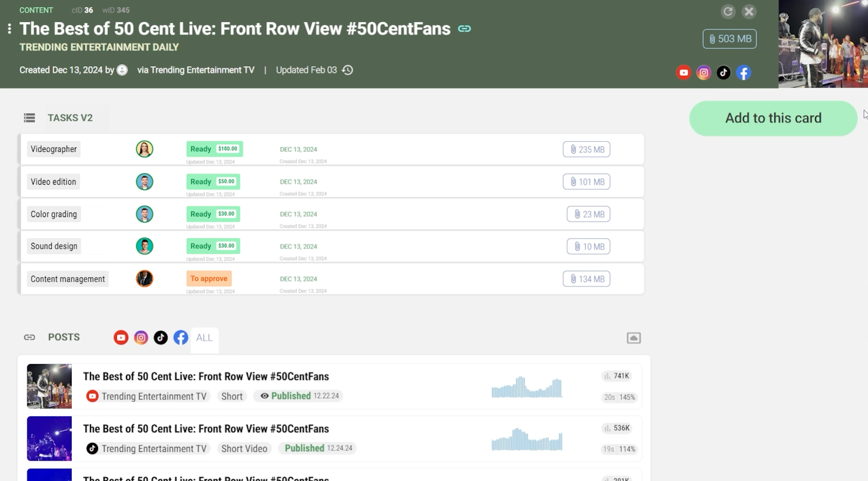Filter posts by the Facebook icon
The height and width of the screenshot is (481, 868).
180,338
